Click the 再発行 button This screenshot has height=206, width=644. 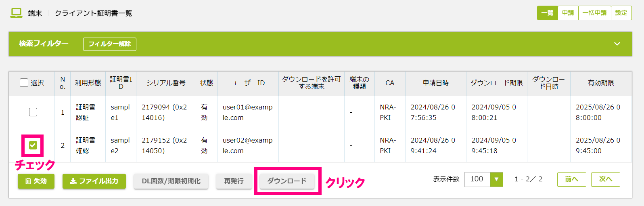234,181
